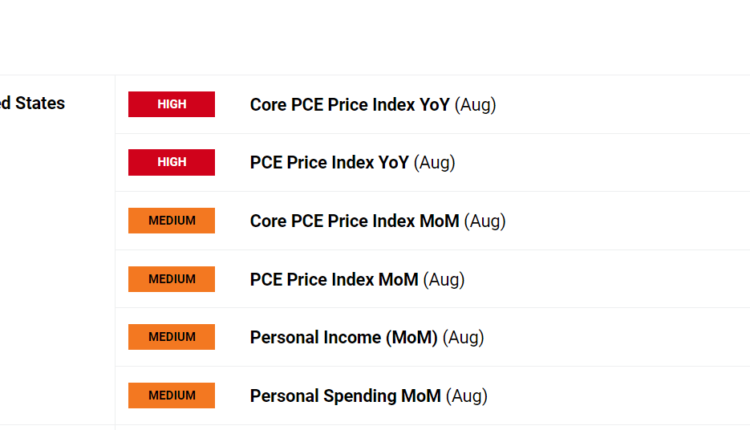Image resolution: width=750 pixels, height=430 pixels.
Task: Click (Aug) after PCE Price Index YoY
Action: click(x=435, y=162)
